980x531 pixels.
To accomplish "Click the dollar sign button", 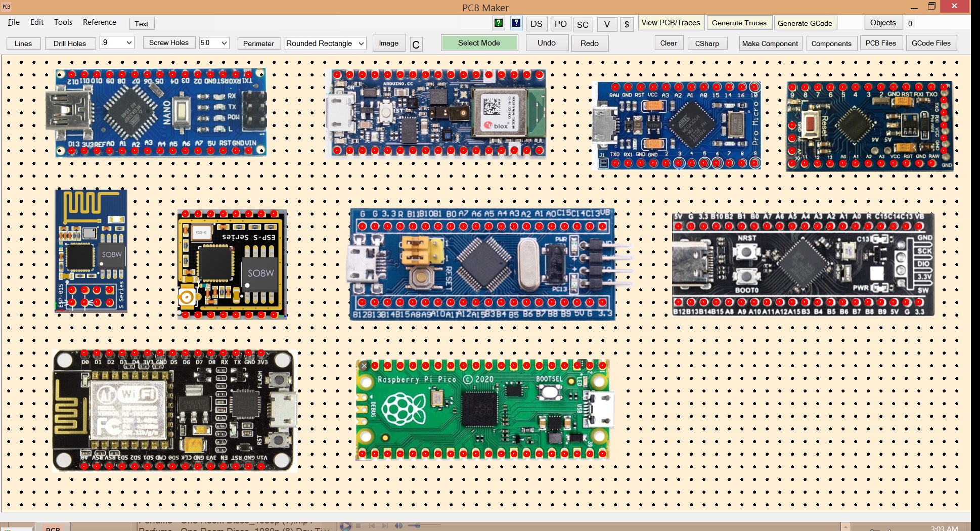I will (x=627, y=24).
